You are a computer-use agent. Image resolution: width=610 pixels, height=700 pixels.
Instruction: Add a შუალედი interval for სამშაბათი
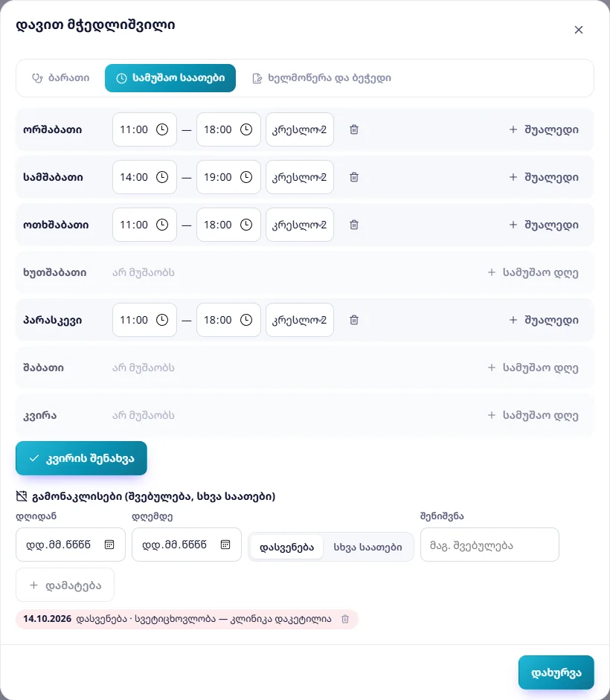(544, 177)
